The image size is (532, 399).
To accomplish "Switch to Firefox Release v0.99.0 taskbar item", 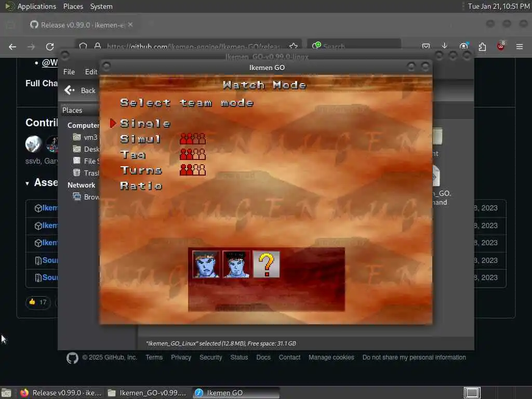I will point(61,393).
